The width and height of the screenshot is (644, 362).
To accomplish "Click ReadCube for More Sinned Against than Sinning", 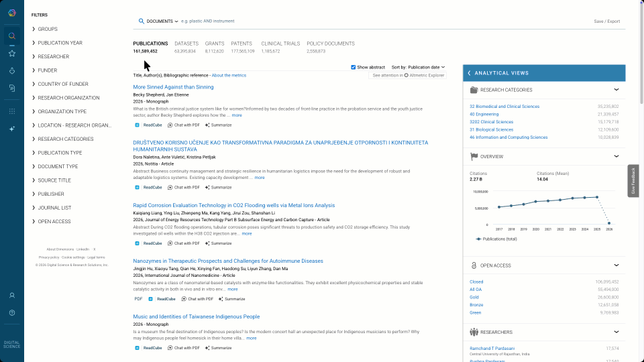I will tap(148, 125).
